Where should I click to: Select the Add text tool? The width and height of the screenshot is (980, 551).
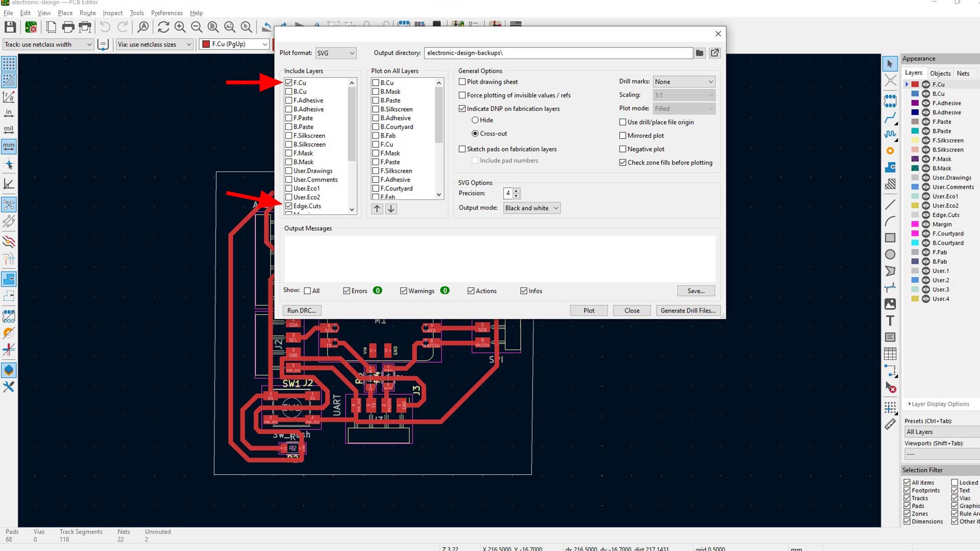[890, 320]
